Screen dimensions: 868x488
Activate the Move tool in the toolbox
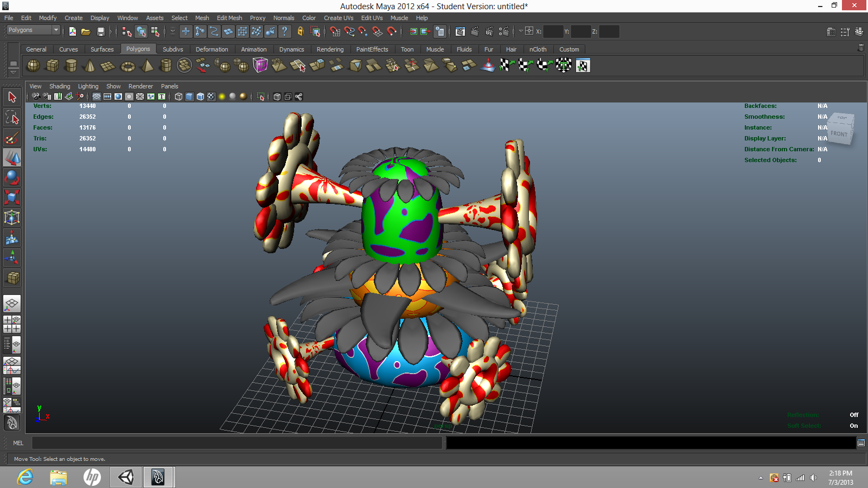(12, 158)
